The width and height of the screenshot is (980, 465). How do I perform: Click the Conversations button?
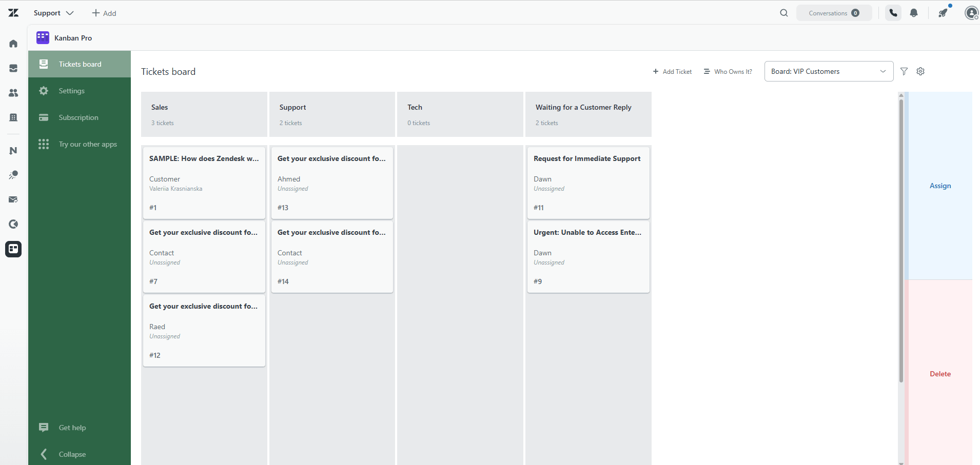pos(834,13)
